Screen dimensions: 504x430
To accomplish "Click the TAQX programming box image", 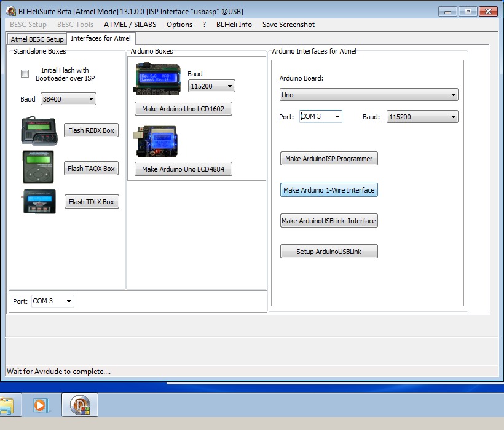I will (x=38, y=167).
